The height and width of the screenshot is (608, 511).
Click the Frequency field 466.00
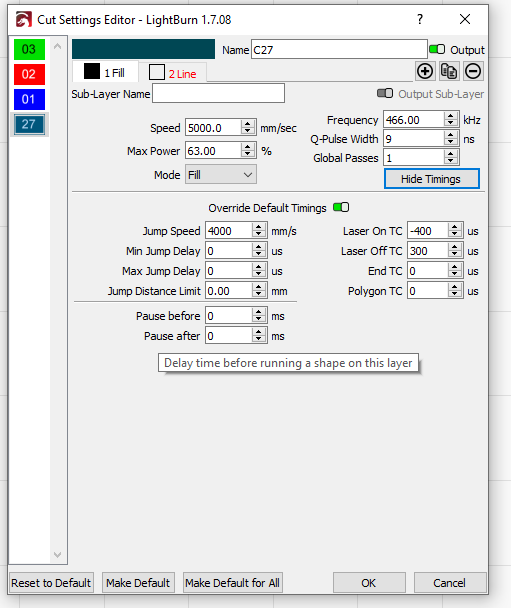click(x=414, y=120)
